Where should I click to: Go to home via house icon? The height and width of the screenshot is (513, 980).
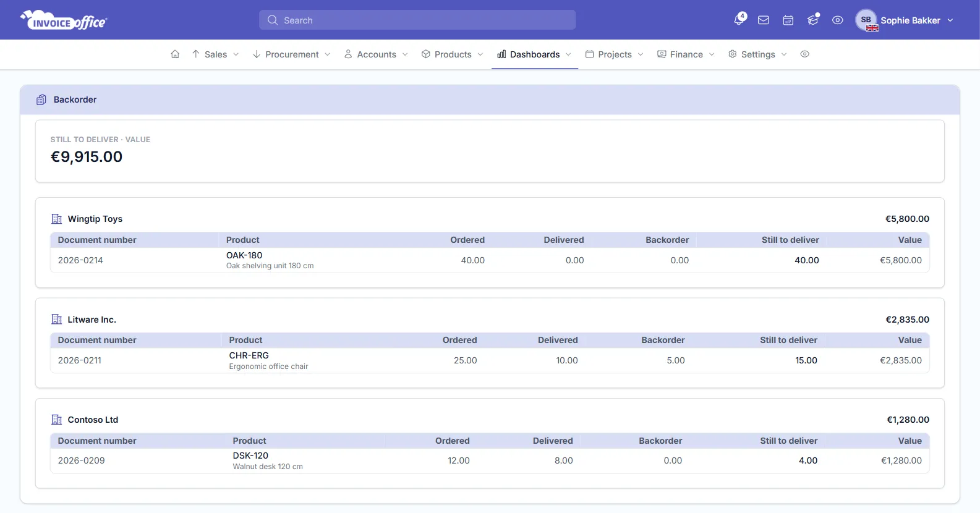pyautogui.click(x=175, y=54)
